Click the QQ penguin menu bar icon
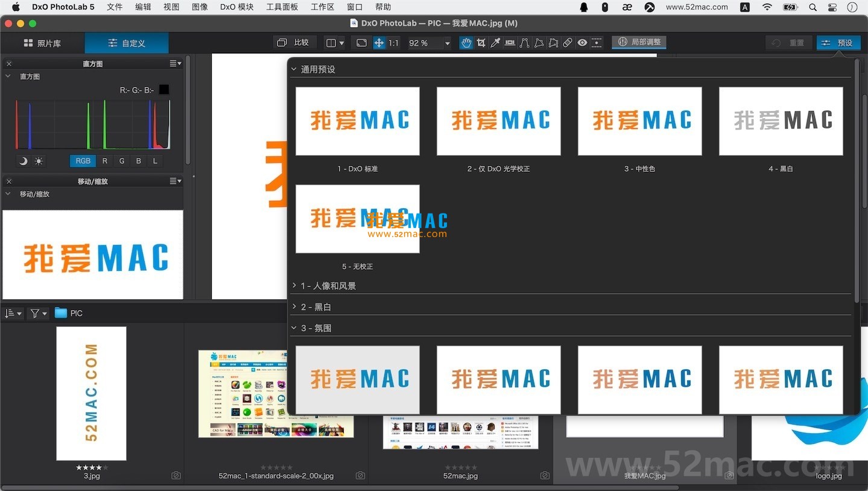The image size is (868, 491). point(584,7)
